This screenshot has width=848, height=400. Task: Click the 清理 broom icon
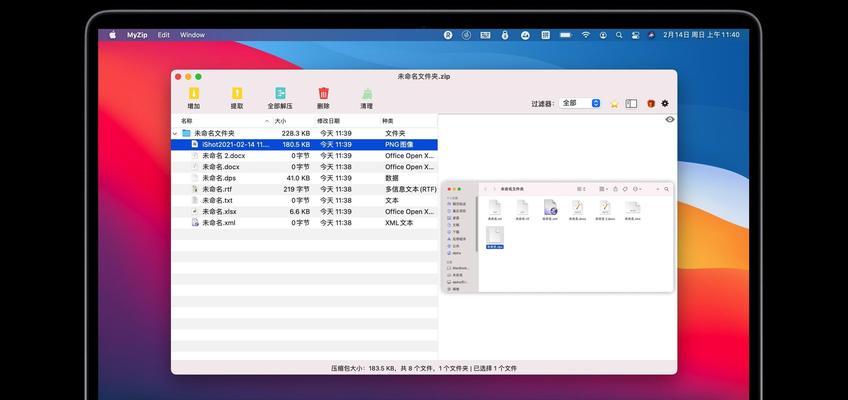pyautogui.click(x=367, y=94)
